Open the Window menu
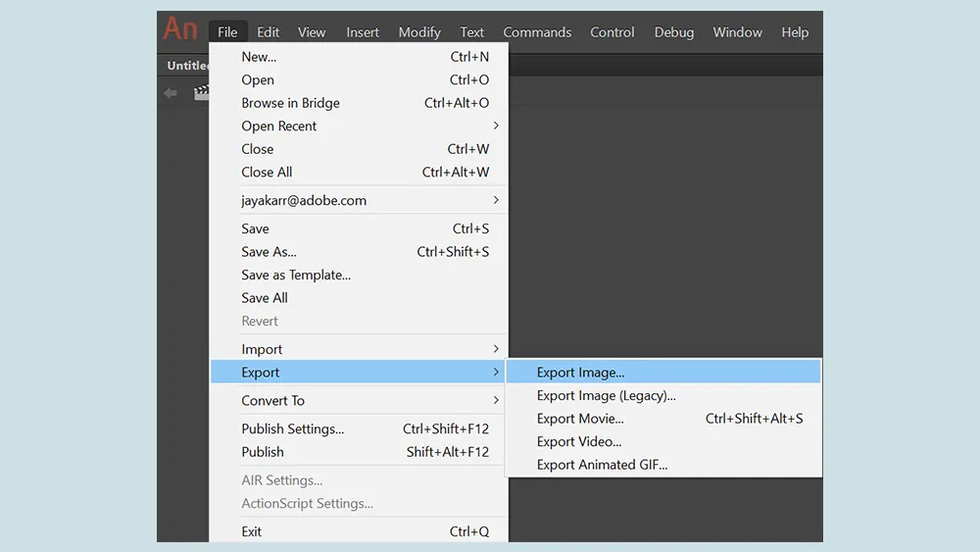Screen dimensions: 980x552 [738, 32]
